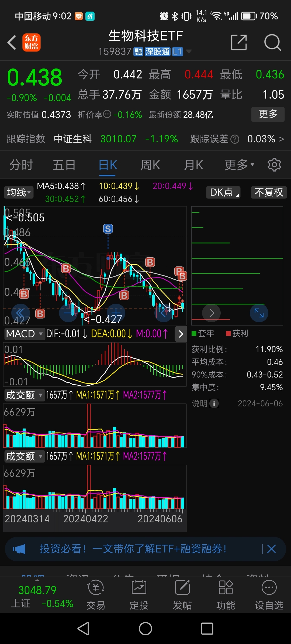Viewport: 291px width, 644px height.
Task: Zoom in chart with plus button
Action: click(116, 313)
